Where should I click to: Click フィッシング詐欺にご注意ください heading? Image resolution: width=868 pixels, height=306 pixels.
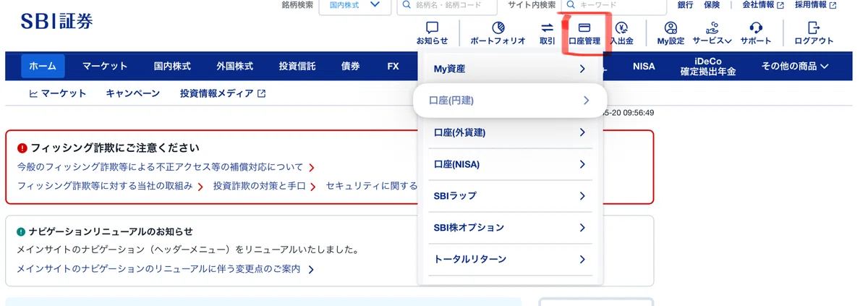[x=114, y=148]
